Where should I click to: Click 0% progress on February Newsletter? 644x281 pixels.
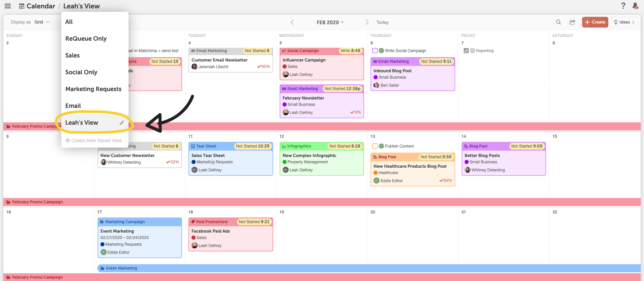tap(356, 112)
